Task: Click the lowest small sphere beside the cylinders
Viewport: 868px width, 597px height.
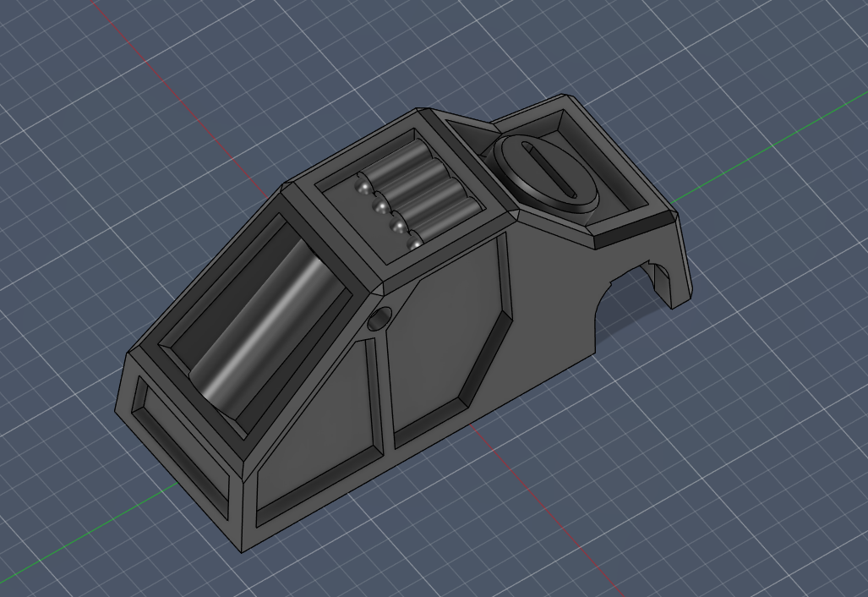Action: pos(414,244)
